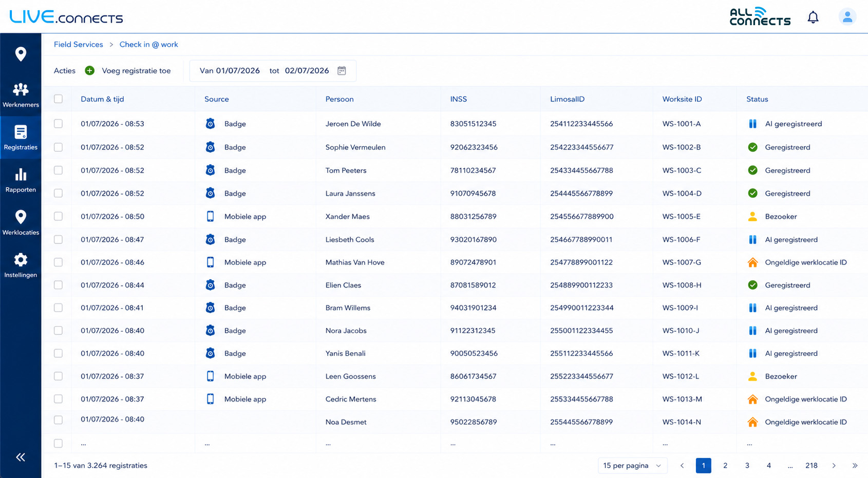The width and height of the screenshot is (868, 478).
Task: Click the badge icon in Jeroen De Wilde row
Action: (210, 124)
